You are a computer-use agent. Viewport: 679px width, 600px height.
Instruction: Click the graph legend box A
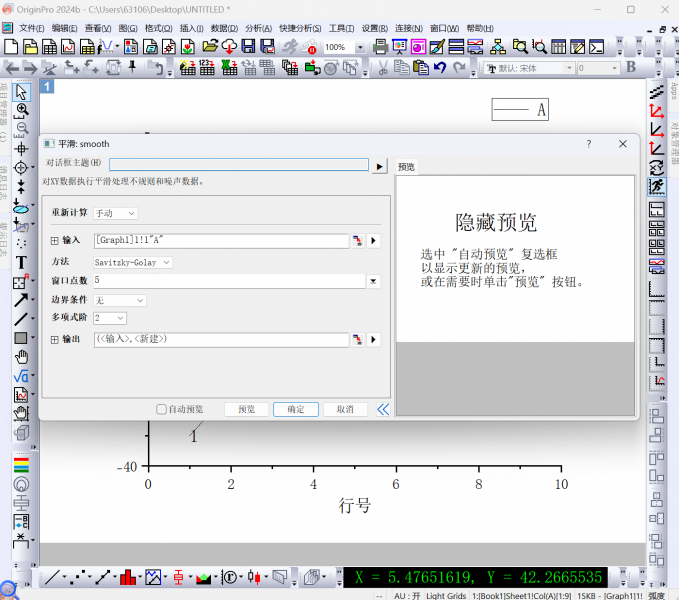click(x=520, y=110)
